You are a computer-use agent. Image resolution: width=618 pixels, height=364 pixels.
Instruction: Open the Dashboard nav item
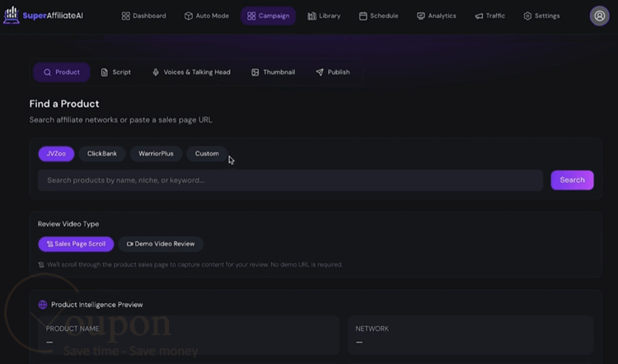[144, 16]
